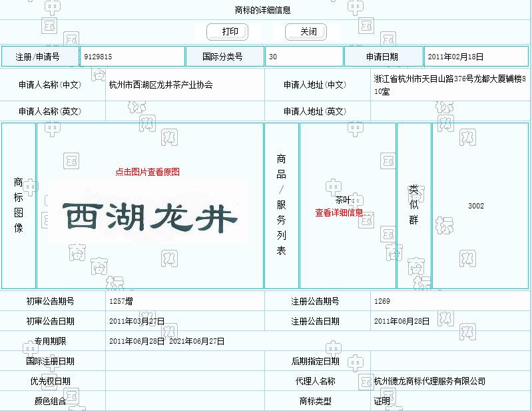Select exclusive period 2011年06月28日 至 2021年06月27日

(166, 341)
